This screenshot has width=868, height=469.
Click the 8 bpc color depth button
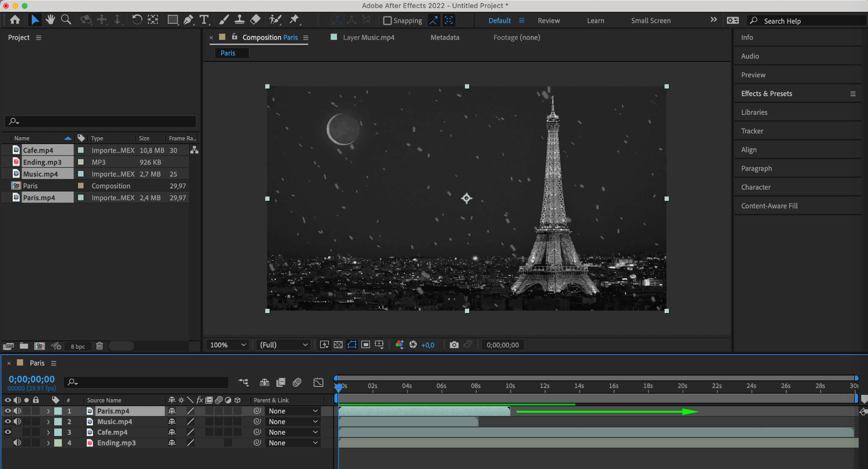click(x=78, y=346)
